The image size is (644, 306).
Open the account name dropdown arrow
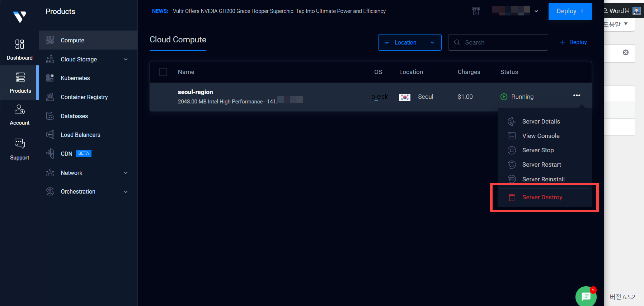click(536, 11)
